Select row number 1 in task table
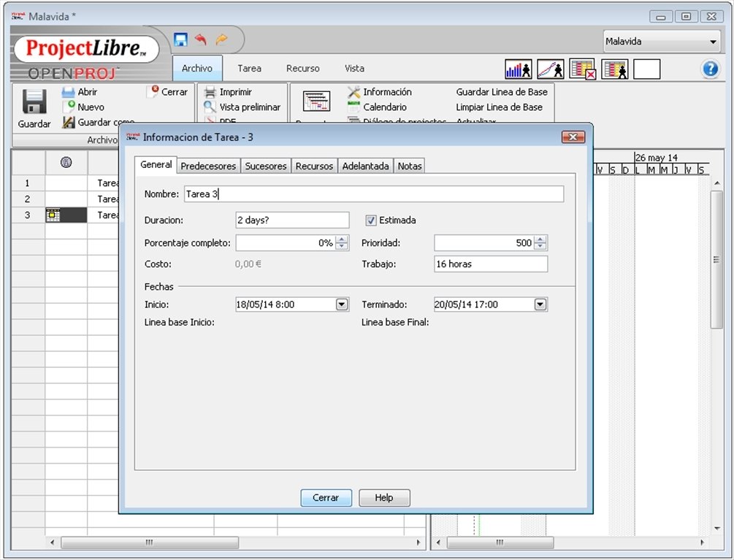734x560 pixels. click(x=28, y=183)
